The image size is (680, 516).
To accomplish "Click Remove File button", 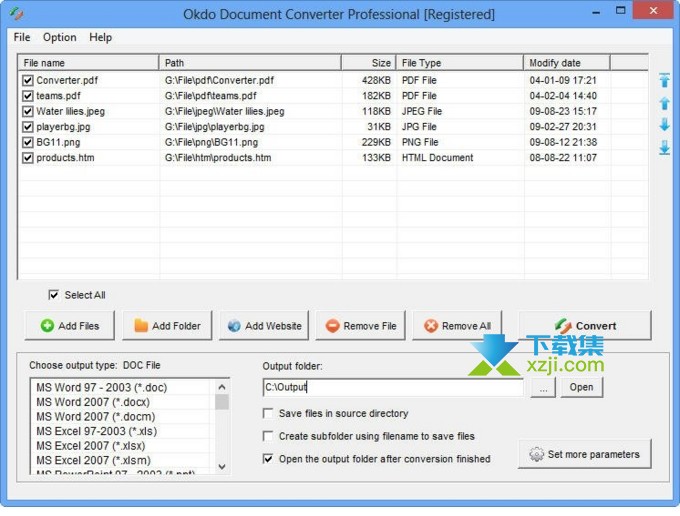I will pos(360,326).
